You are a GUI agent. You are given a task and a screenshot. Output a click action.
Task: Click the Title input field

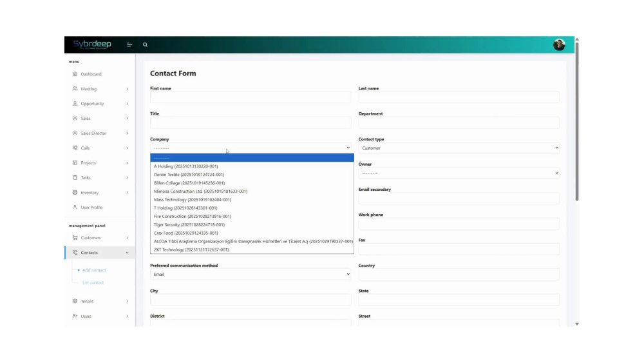(x=251, y=123)
